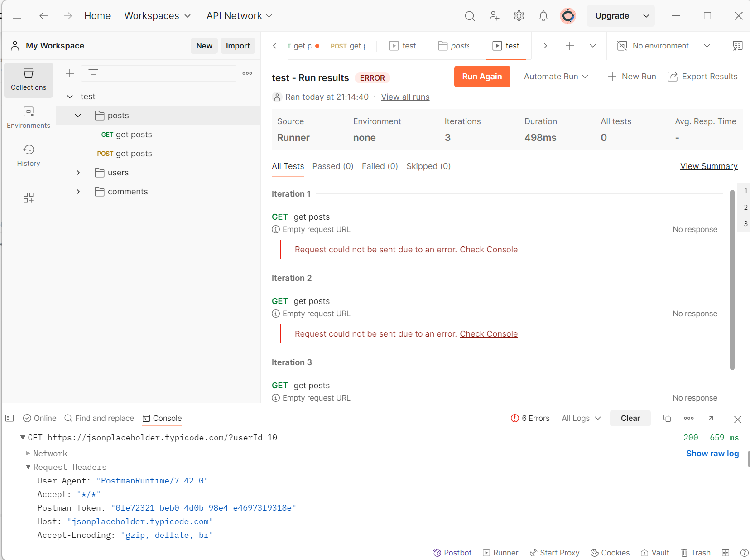Open the View all runs link

(x=405, y=97)
